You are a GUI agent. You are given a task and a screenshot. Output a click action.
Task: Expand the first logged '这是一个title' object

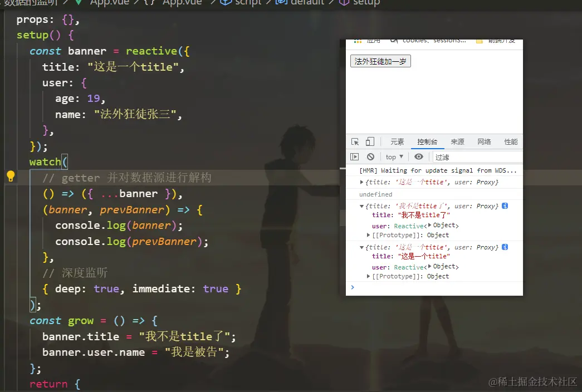361,182
